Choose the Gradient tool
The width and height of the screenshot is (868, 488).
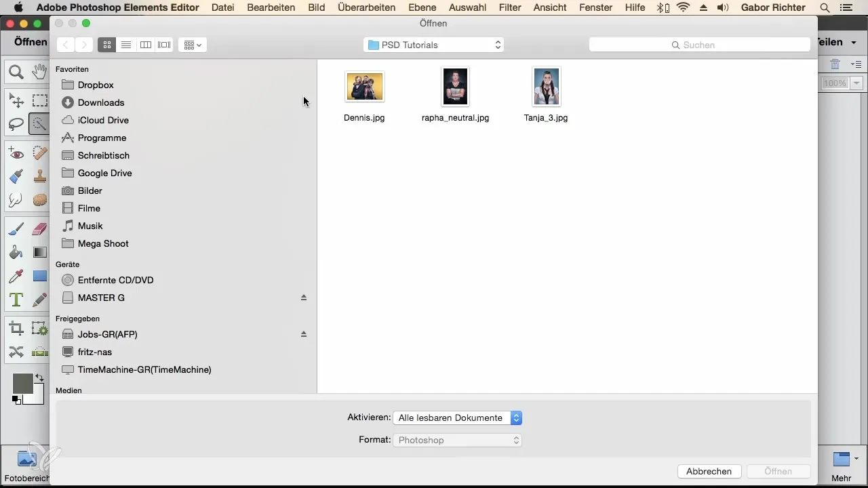(x=39, y=253)
